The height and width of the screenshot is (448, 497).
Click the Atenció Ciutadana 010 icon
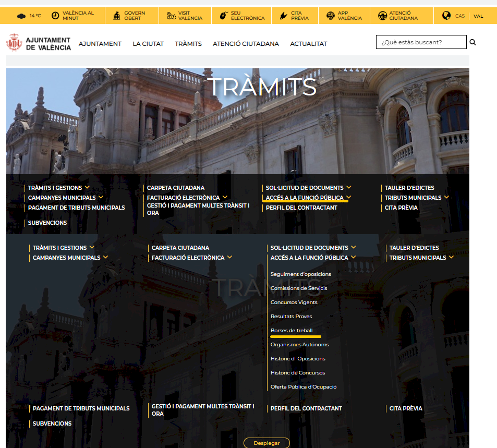click(x=382, y=16)
